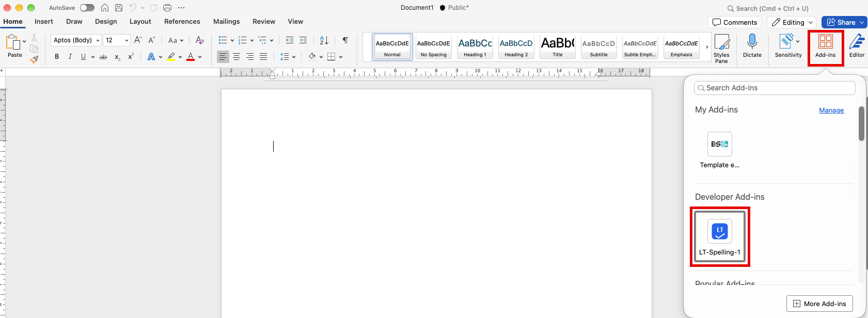868x318 pixels.
Task: Switch to the Design tab
Action: pyautogui.click(x=106, y=22)
